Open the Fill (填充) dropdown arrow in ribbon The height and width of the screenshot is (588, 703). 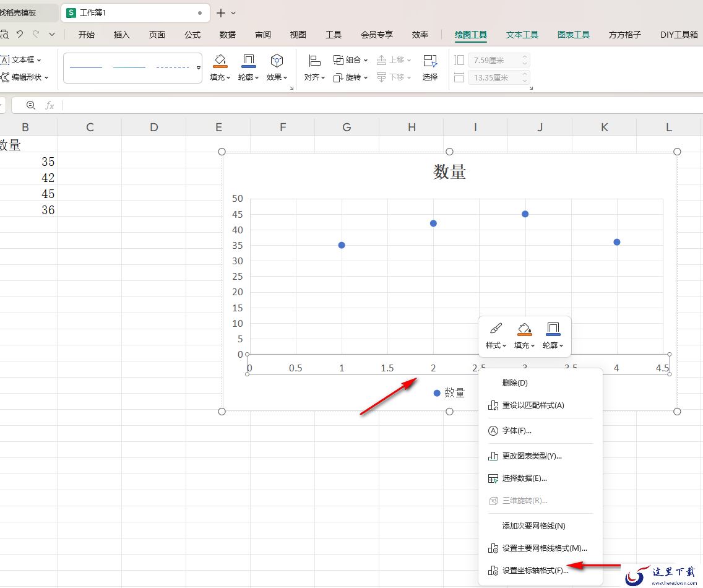[228, 77]
